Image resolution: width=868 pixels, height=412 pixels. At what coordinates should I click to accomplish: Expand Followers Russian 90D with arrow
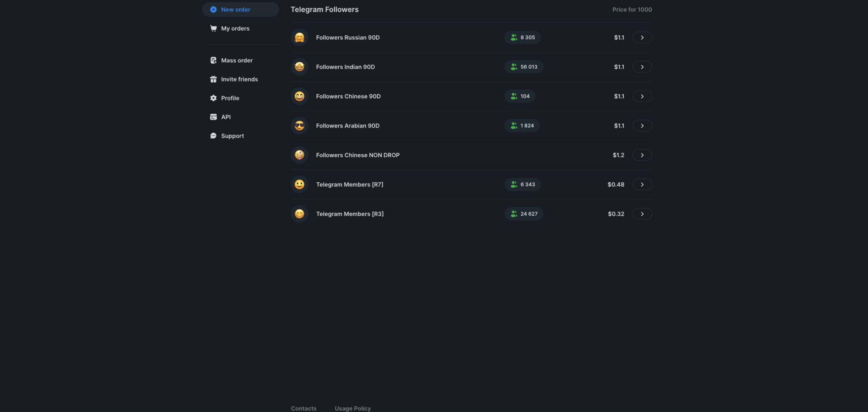(x=642, y=38)
